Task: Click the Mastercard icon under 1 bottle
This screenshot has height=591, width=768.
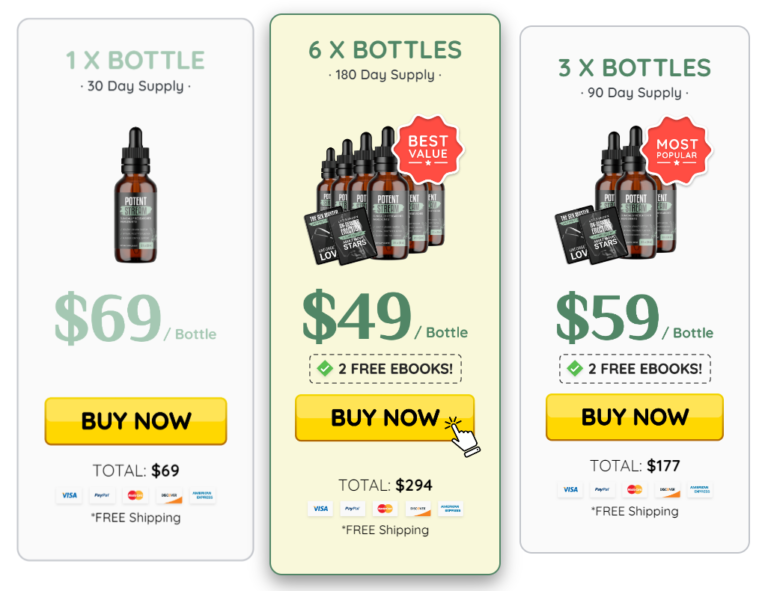Action: pos(135,496)
